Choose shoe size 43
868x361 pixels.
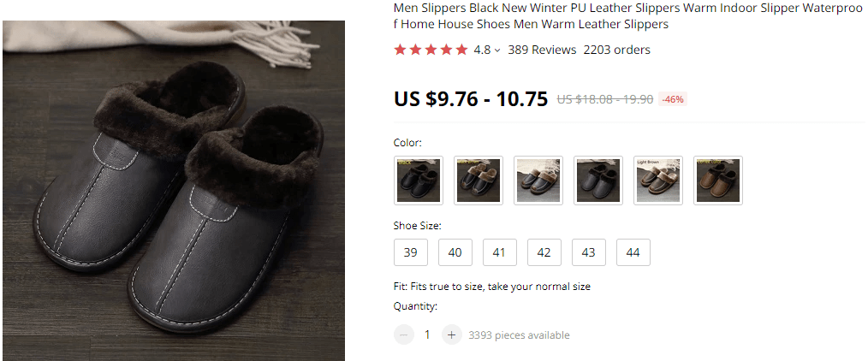point(589,252)
